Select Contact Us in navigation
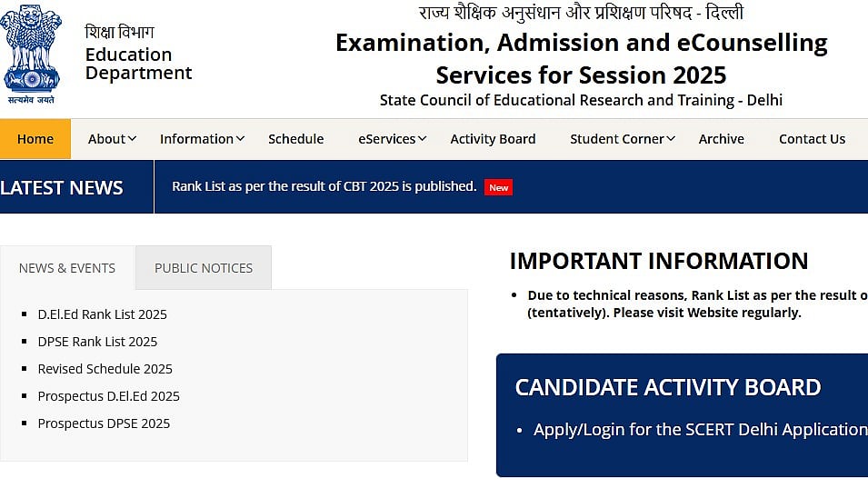The width and height of the screenshot is (868, 488). (x=812, y=139)
